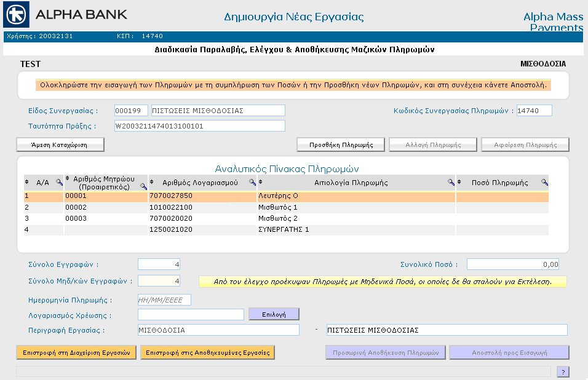Click account number 1010022100
This screenshot has height=380, width=588.
click(171, 207)
